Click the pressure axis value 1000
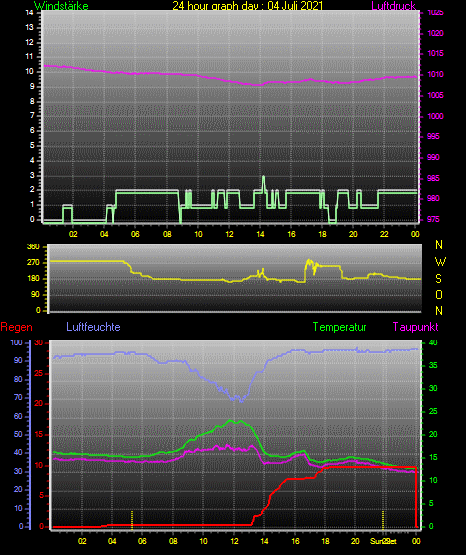 (435, 116)
